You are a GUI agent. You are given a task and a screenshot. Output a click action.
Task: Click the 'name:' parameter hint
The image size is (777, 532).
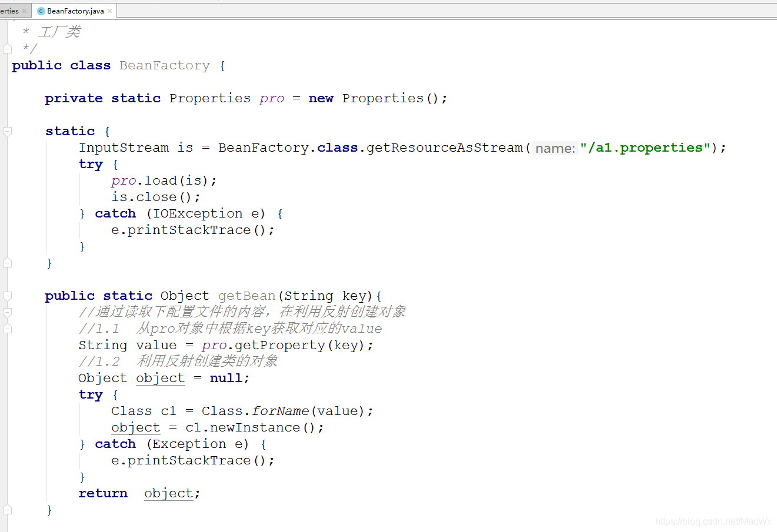click(x=555, y=148)
